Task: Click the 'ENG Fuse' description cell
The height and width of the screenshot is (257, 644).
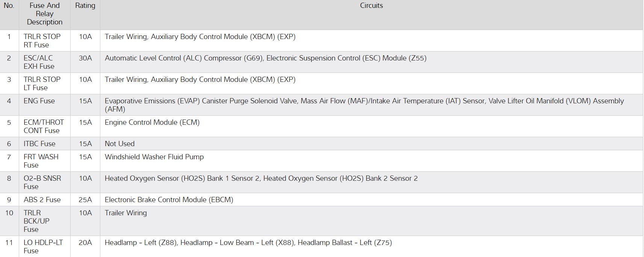Action: click(x=39, y=101)
